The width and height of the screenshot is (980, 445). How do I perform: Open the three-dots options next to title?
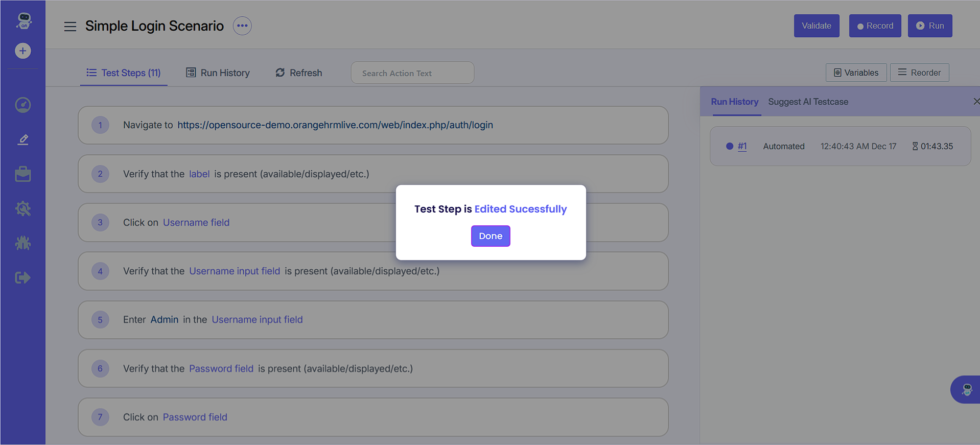[242, 26]
